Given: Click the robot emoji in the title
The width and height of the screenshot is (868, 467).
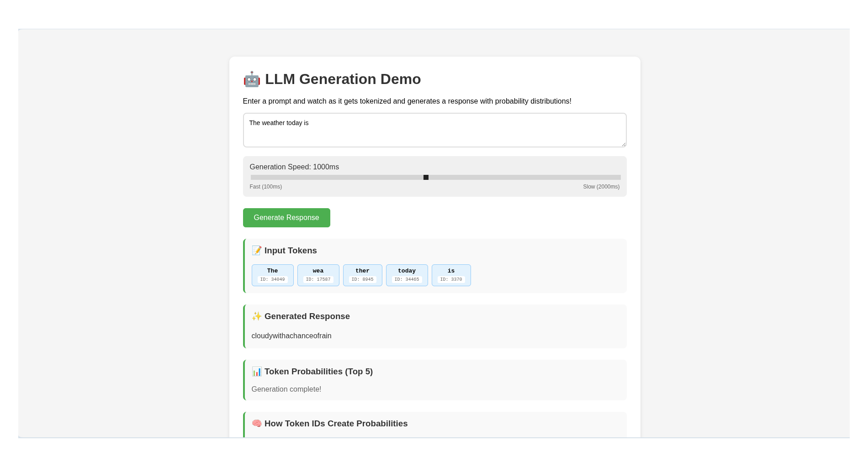Looking at the screenshot, I should [x=252, y=79].
